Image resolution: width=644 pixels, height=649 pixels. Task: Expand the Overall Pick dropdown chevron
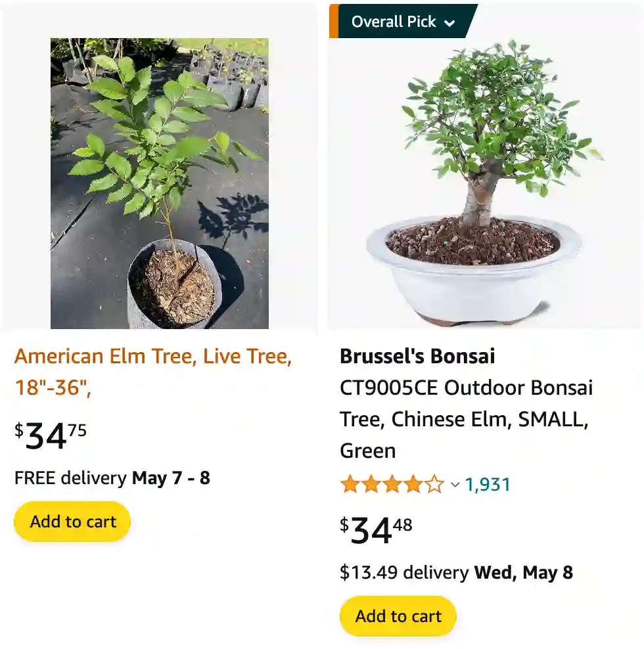point(450,22)
